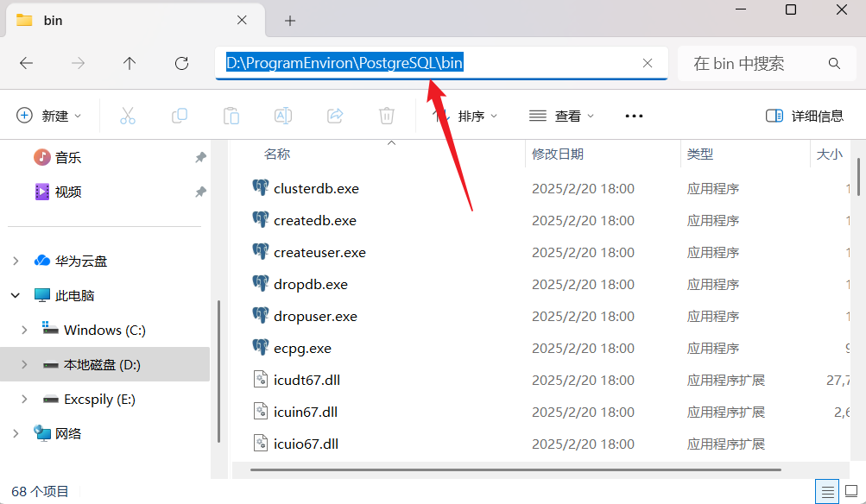
Task: Cut the selected item (scissors icon)
Action: 128,116
